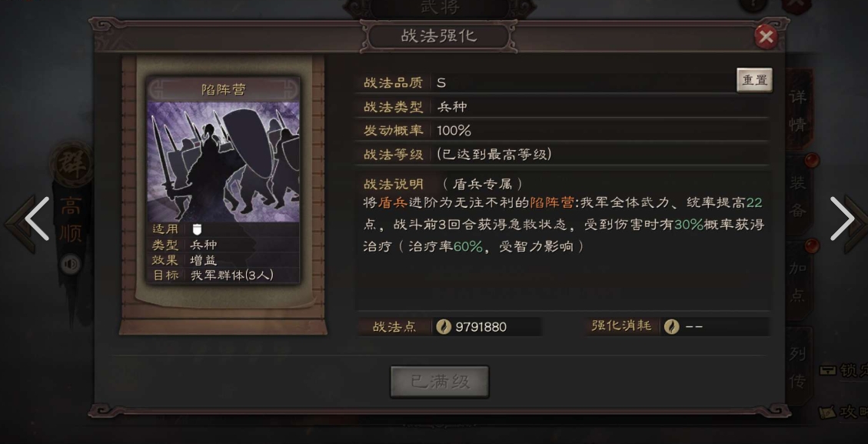Image resolution: width=868 pixels, height=444 pixels.
Task: Go to next general with right arrow
Action: point(842,219)
